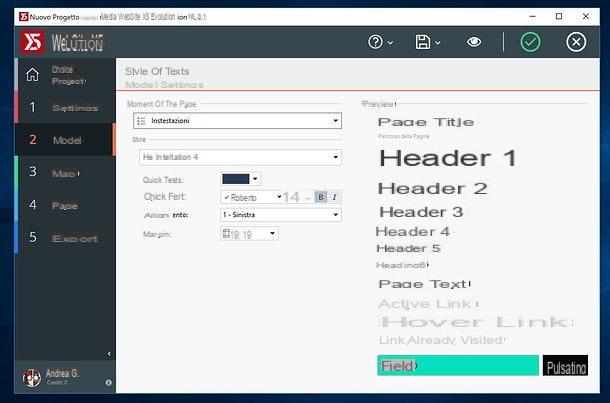610x403 pixels.
Task: Cancel with the circled X button
Action: tap(576, 42)
